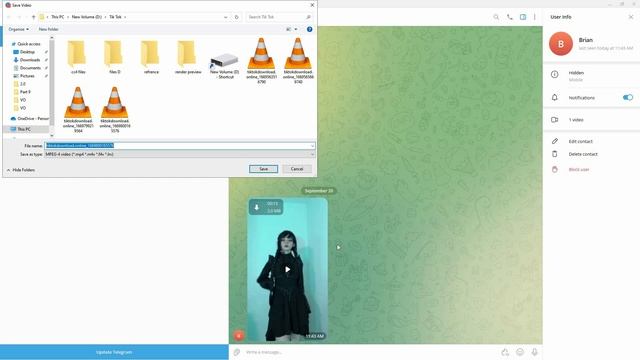
Task: Select Downloads in navigation pane
Action: [x=30, y=60]
